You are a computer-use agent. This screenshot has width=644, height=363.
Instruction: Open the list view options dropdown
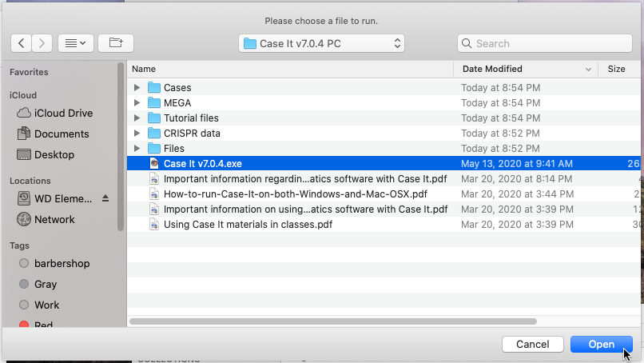point(76,43)
